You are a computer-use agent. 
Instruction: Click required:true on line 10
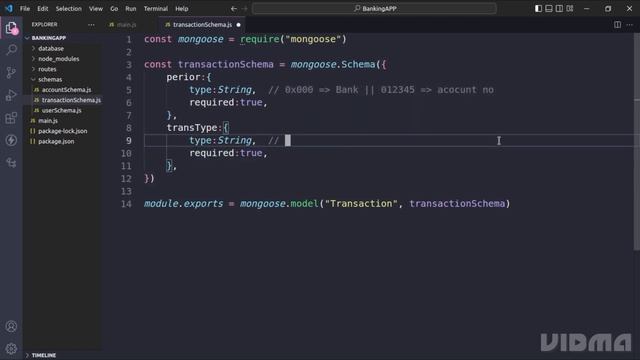point(225,153)
